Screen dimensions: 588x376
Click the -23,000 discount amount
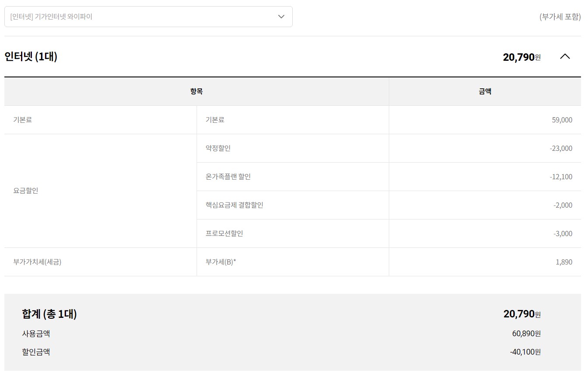click(561, 148)
